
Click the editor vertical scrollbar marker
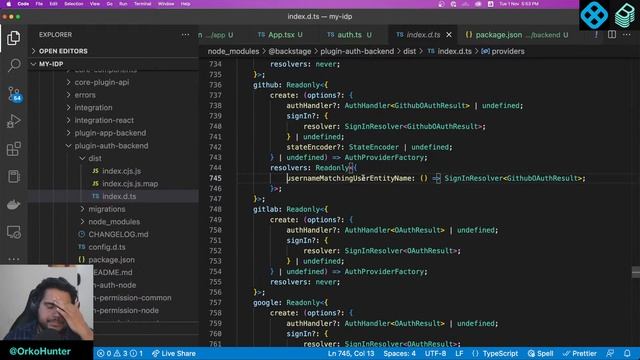[x=636, y=272]
